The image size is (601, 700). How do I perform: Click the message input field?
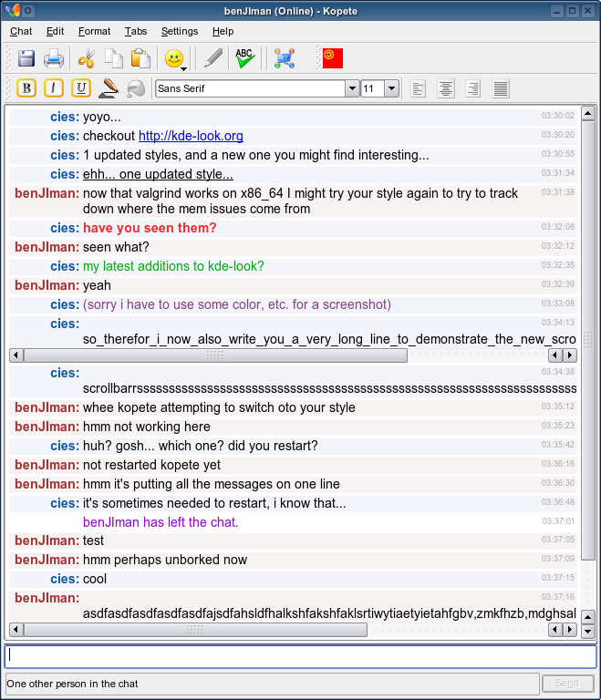pyautogui.click(x=300, y=656)
